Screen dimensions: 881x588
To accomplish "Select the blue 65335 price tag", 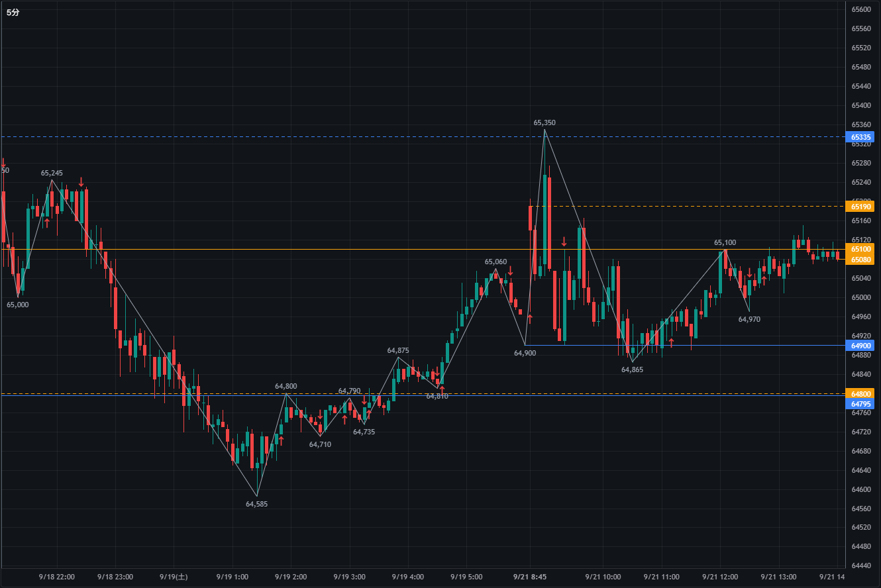I will click(861, 137).
